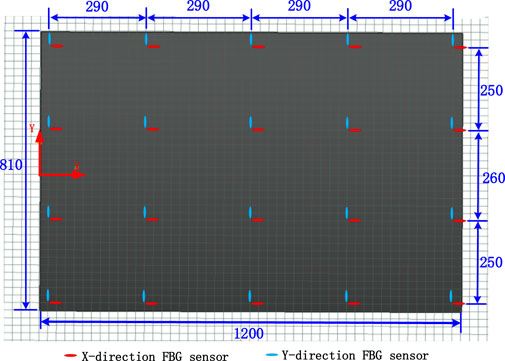The width and height of the screenshot is (505, 361).
Task: Click the red X axis letter label
Action: click(x=77, y=166)
